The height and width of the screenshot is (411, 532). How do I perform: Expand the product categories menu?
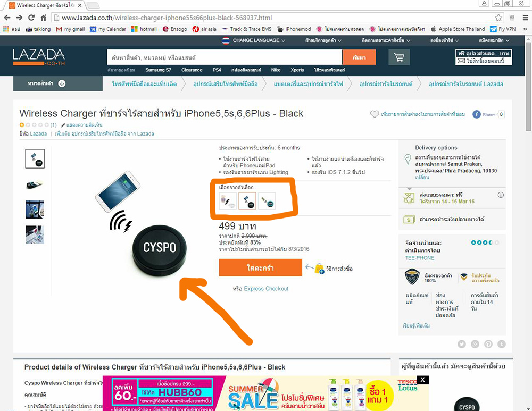pyautogui.click(x=57, y=83)
